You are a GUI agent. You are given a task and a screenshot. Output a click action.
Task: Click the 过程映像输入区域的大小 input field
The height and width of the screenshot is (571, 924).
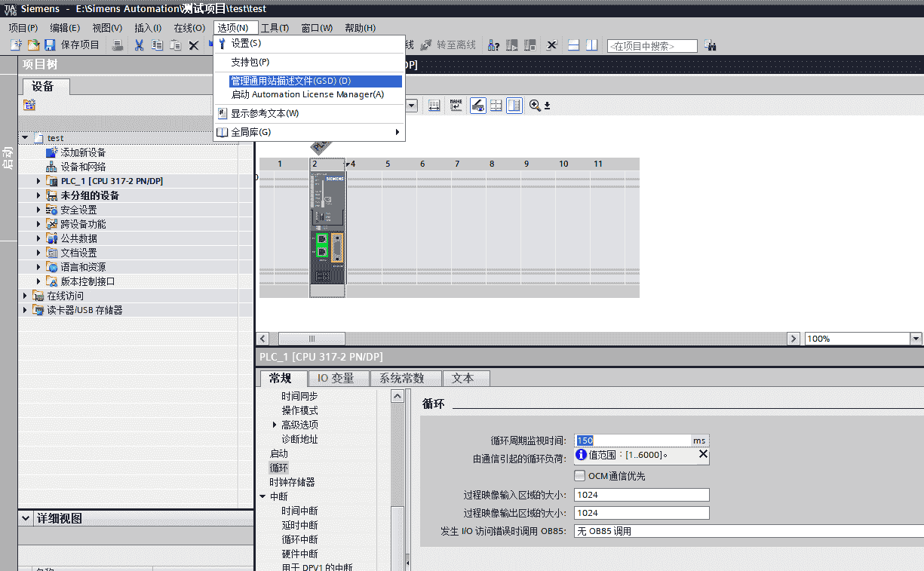(x=641, y=495)
